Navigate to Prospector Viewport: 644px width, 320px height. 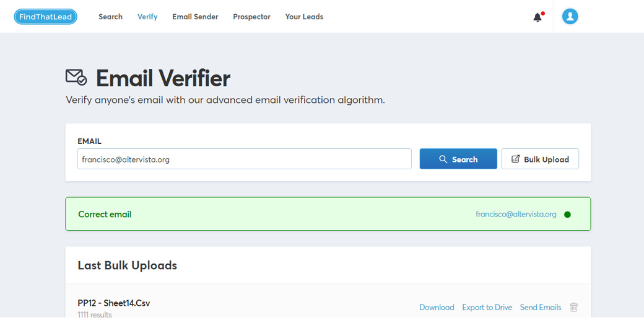coord(251,17)
